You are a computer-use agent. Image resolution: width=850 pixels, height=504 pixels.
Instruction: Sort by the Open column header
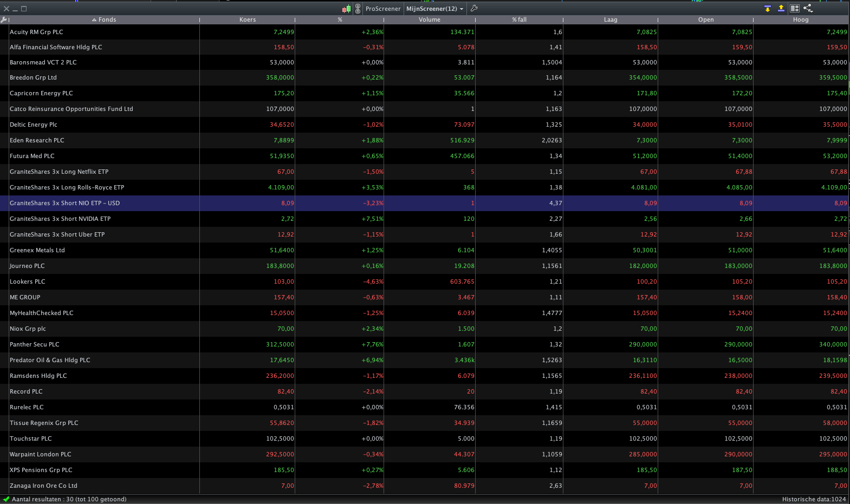pyautogui.click(x=706, y=19)
